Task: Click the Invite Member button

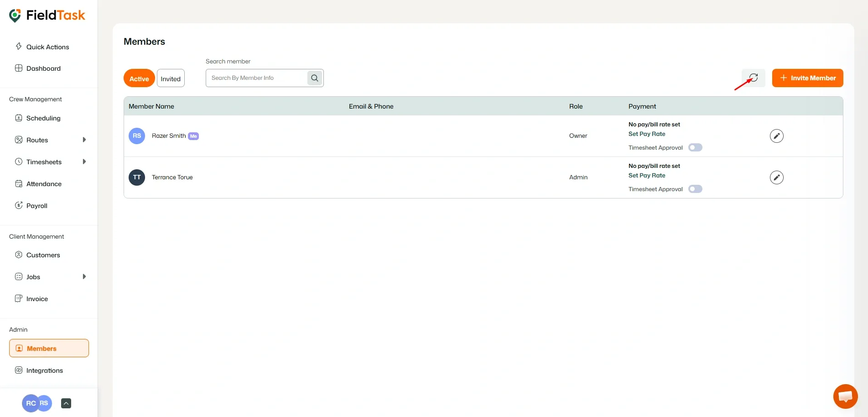Action: tap(807, 78)
